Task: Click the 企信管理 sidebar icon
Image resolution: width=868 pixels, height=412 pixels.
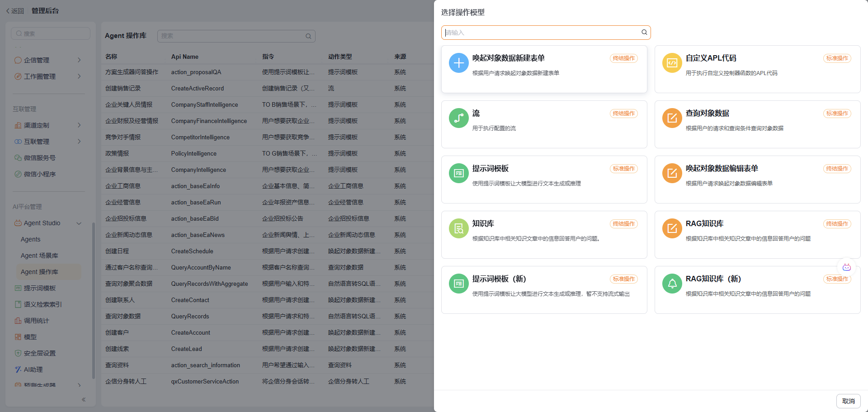Action: pos(18,60)
